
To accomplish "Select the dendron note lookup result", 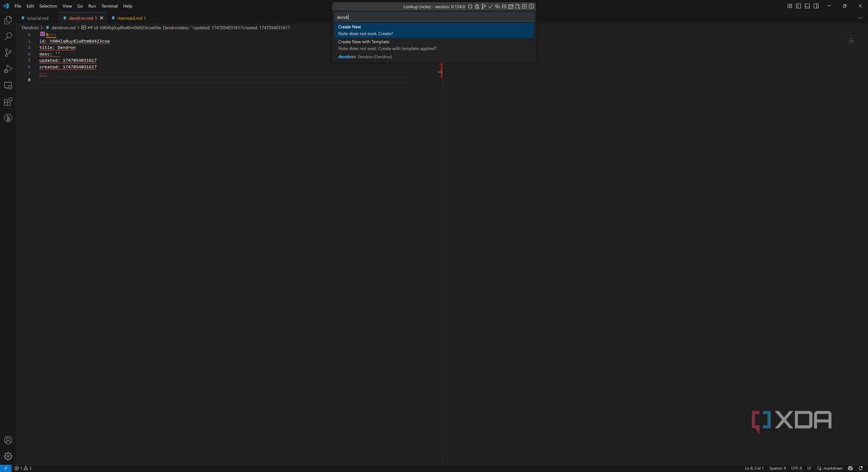I will [x=434, y=57].
